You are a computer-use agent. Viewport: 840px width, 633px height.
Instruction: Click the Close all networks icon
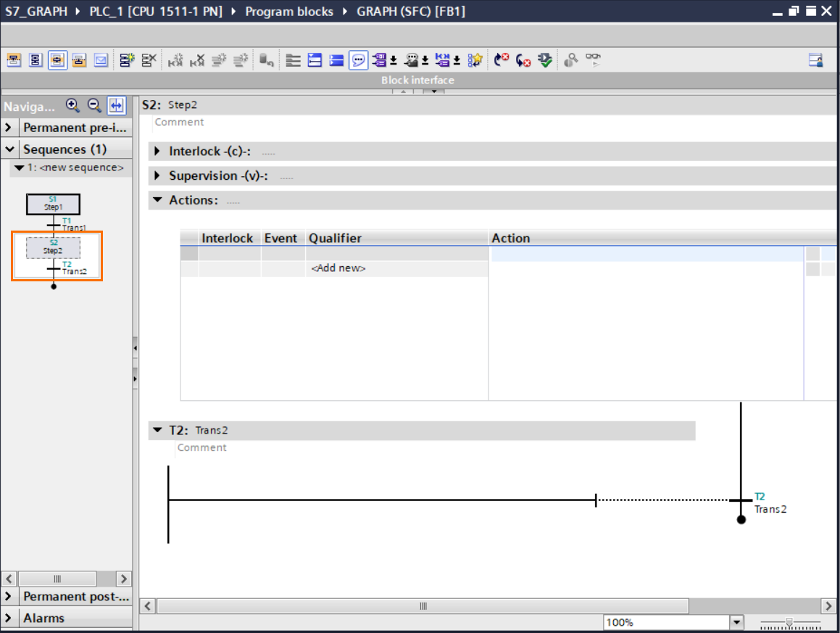pyautogui.click(x=293, y=60)
